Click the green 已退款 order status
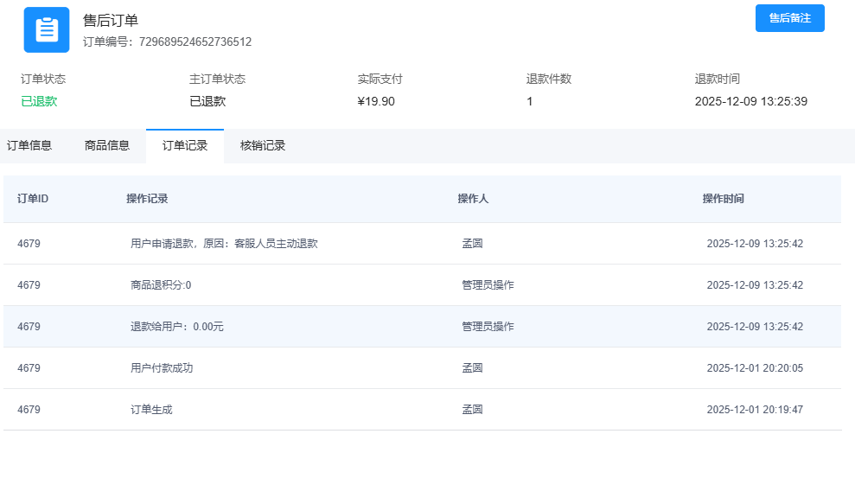855x504 pixels. pyautogui.click(x=39, y=101)
